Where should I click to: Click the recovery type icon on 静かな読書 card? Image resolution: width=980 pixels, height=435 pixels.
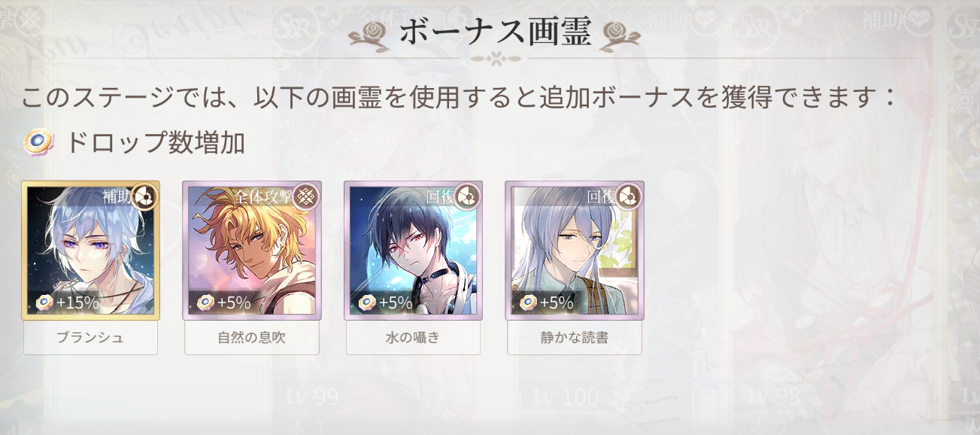pyautogui.click(x=627, y=197)
